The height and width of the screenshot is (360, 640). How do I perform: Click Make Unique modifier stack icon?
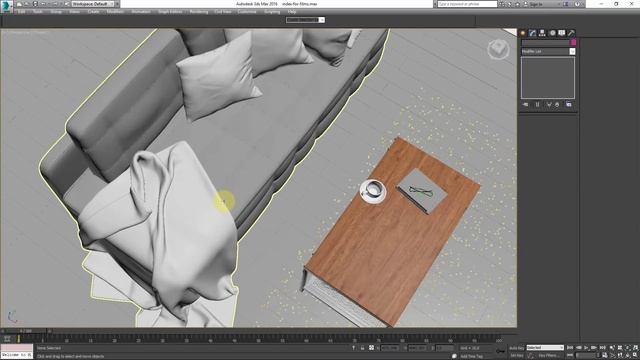[x=549, y=104]
